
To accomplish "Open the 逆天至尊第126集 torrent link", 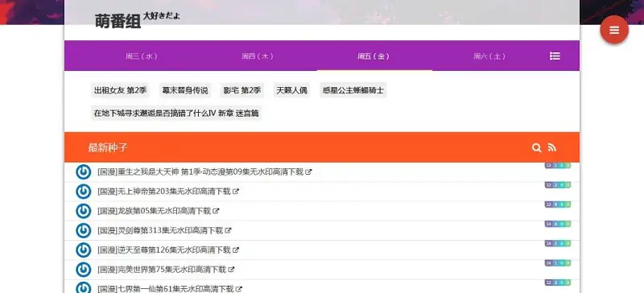I will (164, 250).
